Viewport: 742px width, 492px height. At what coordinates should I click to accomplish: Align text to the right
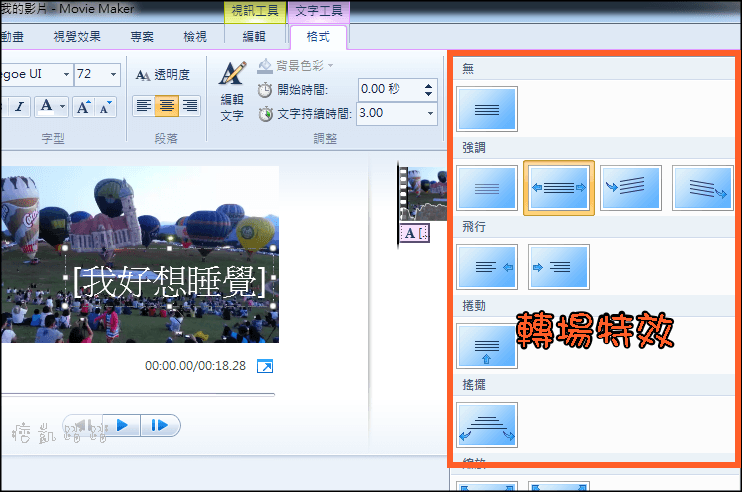[189, 105]
